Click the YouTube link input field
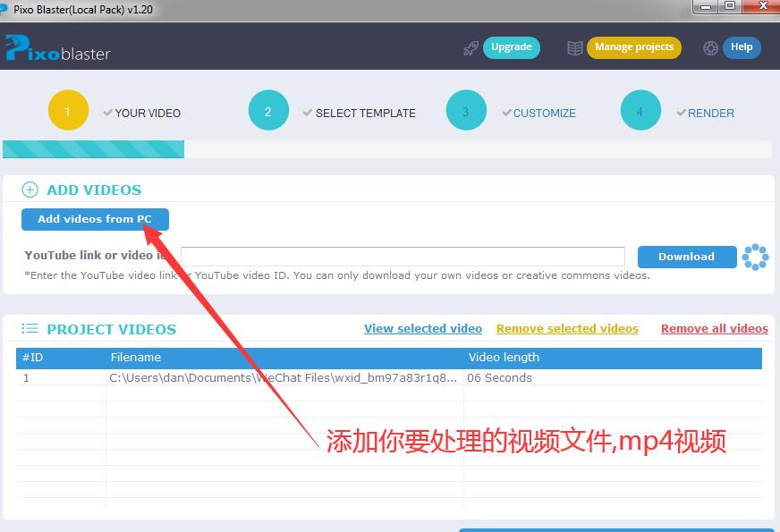This screenshot has height=532, width=780. click(403, 257)
